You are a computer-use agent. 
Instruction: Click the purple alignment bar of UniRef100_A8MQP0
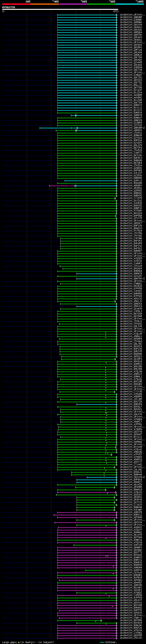coord(63,186)
